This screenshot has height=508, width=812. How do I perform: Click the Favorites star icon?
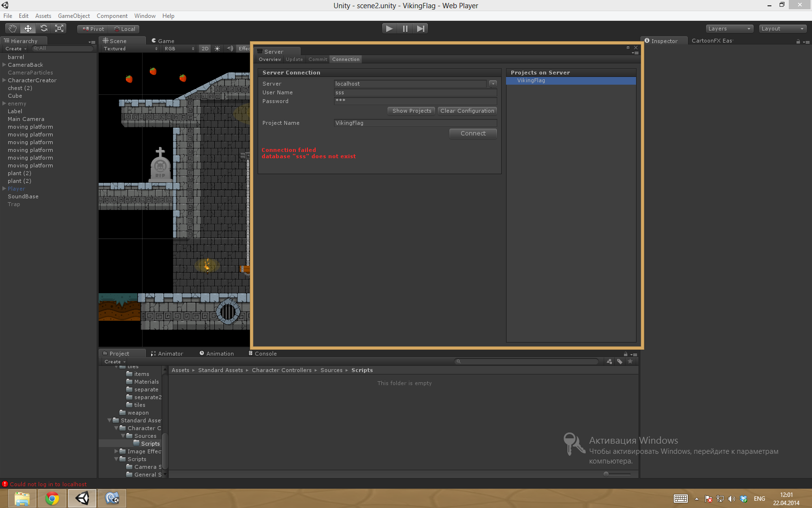(630, 361)
